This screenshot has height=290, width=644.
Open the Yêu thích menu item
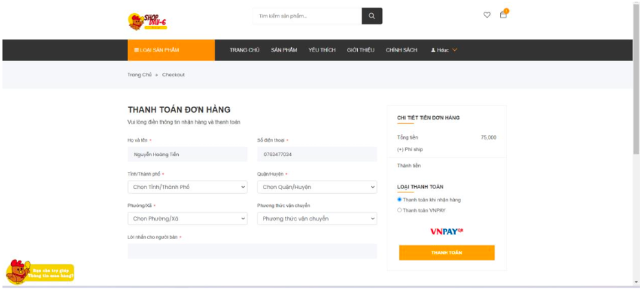(x=322, y=50)
